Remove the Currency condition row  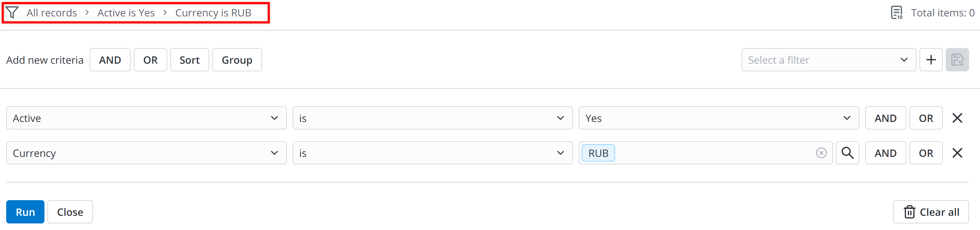coord(957,153)
